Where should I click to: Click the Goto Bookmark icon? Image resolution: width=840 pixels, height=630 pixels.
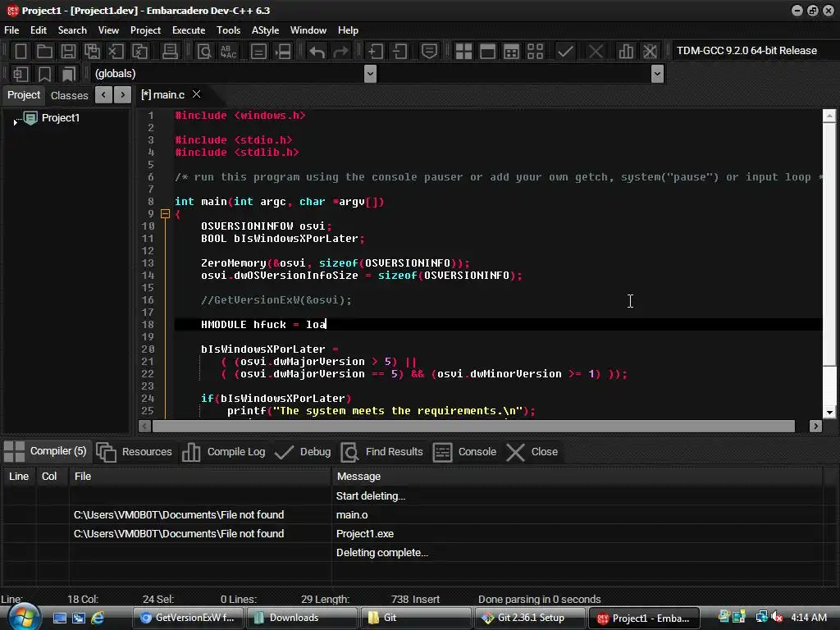[x=69, y=74]
